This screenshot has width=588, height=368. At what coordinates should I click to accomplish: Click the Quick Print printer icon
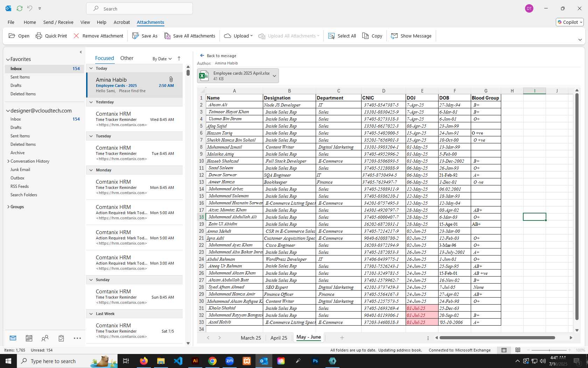tap(39, 36)
